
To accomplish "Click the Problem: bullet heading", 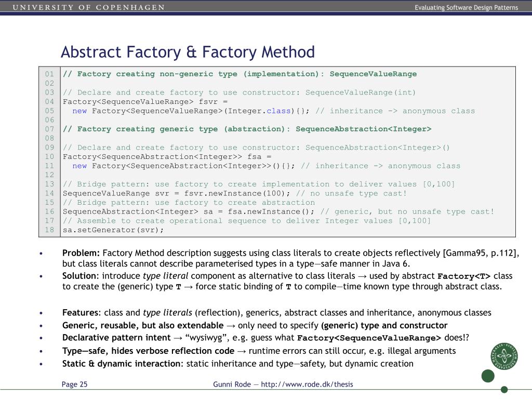I will [81, 253].
